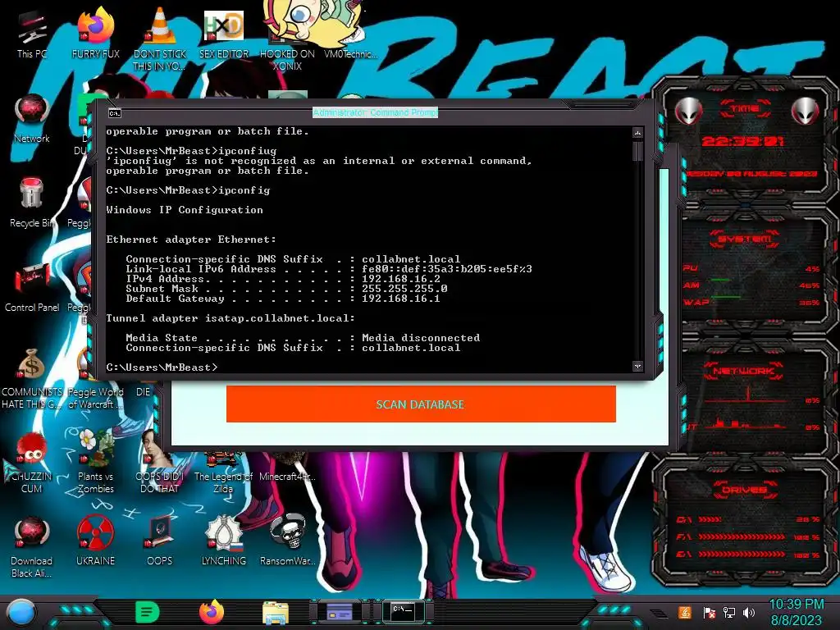Viewport: 840px width, 630px height.
Task: Open LYNCHING noose shortcut
Action: (223, 541)
